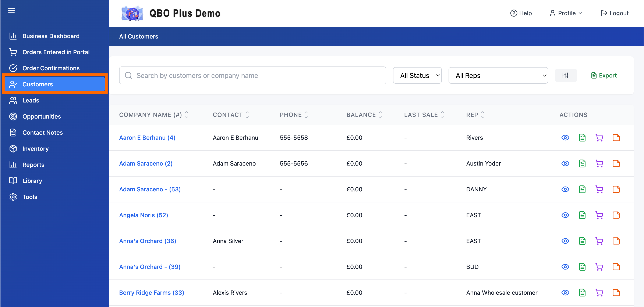Open the All Reps dropdown
Image resolution: width=644 pixels, height=307 pixels.
[498, 75]
